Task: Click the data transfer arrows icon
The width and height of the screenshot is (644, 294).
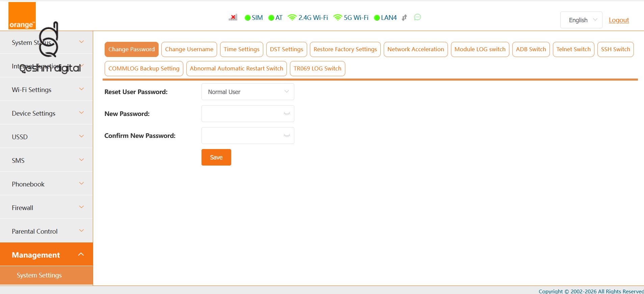Action: [404, 18]
